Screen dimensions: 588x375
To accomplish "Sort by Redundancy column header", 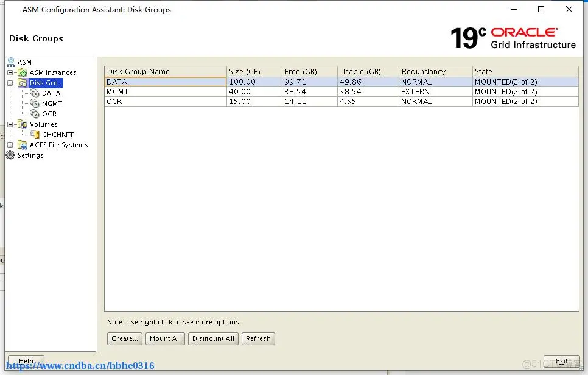I will pos(436,72).
